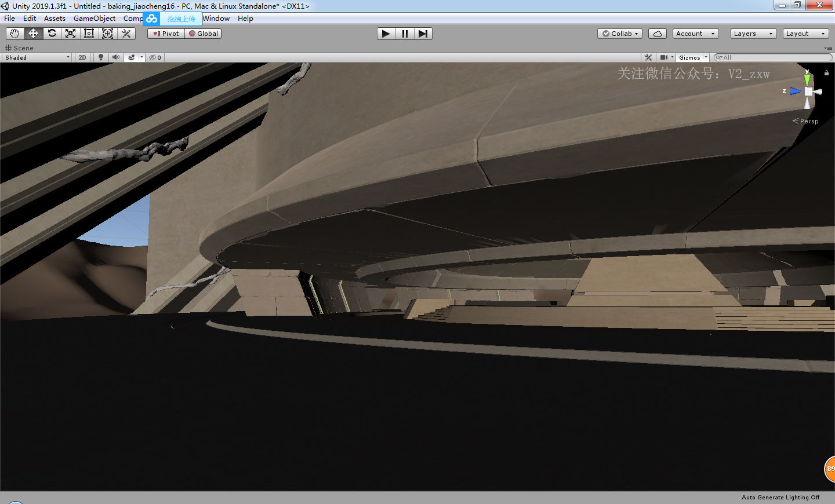Toggle hidden objects visibility counter
The image size is (835, 504).
click(x=155, y=57)
